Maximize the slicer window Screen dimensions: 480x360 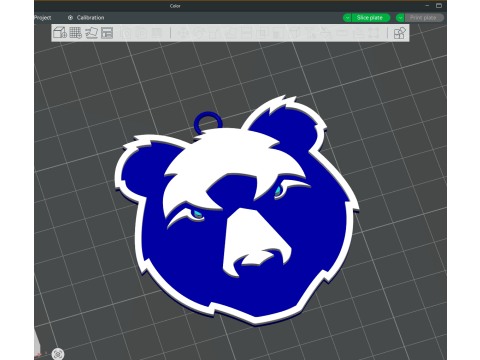coord(439,6)
